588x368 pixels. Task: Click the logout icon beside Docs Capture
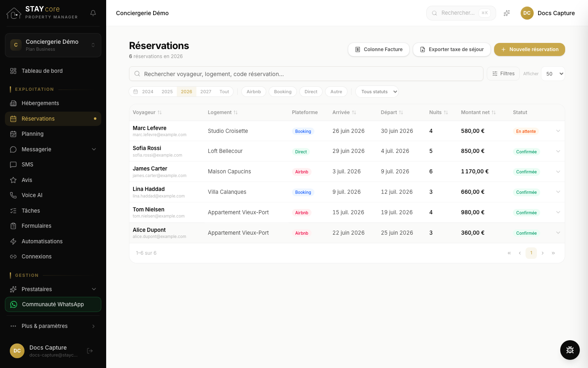[x=90, y=351]
